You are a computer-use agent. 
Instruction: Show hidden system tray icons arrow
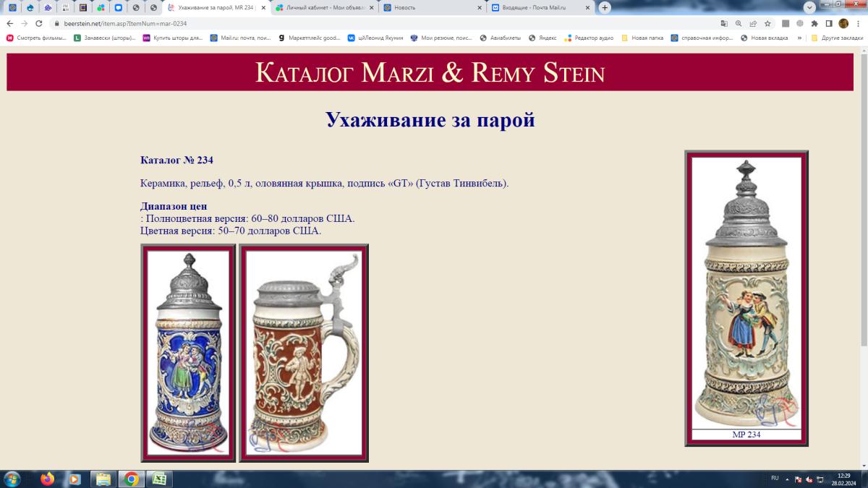point(788,479)
